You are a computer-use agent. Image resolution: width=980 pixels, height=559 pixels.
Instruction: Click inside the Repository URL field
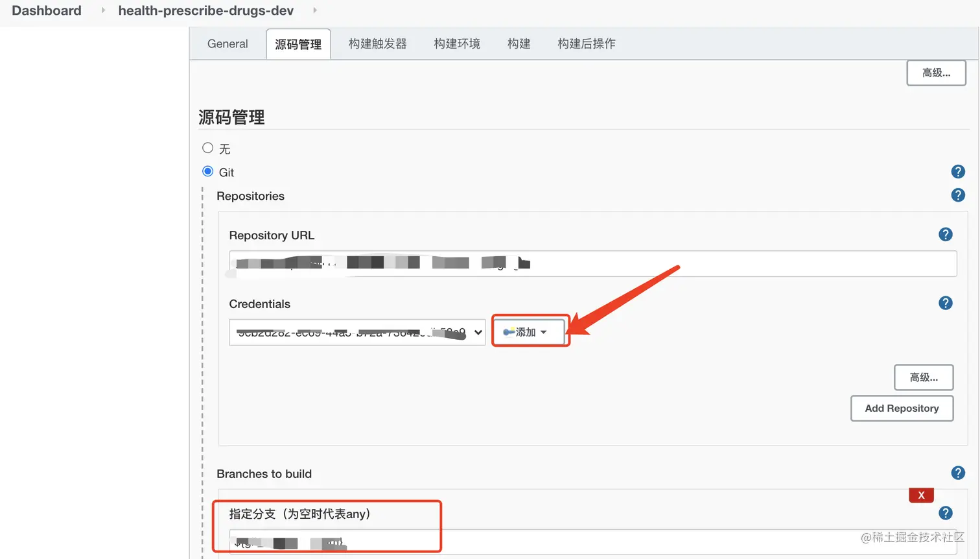coord(583,263)
